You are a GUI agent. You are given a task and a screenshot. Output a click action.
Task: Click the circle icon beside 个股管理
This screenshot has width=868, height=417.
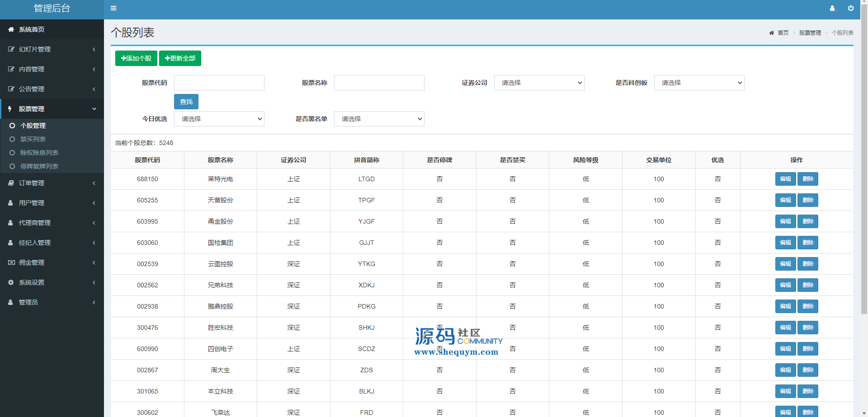(x=12, y=126)
